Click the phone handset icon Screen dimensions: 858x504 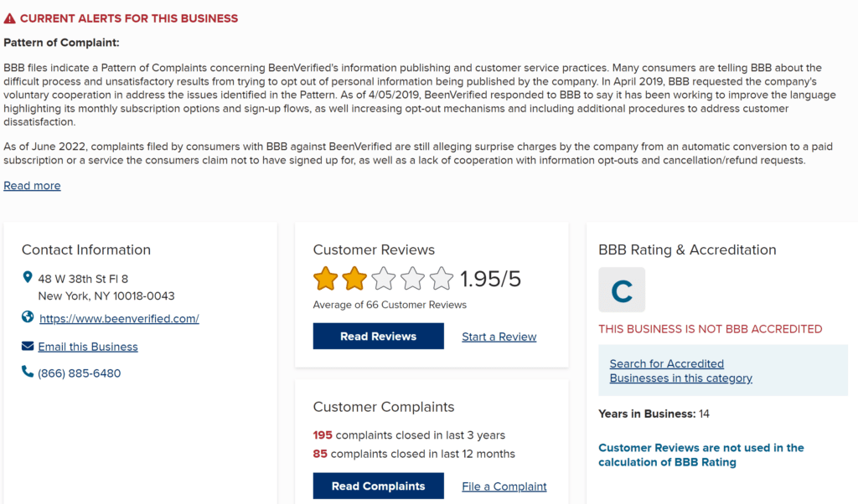[28, 372]
